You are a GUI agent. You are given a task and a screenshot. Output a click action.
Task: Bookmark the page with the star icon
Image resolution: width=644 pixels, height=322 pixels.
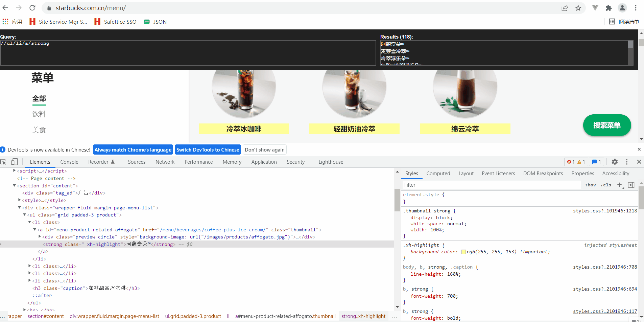tap(578, 8)
